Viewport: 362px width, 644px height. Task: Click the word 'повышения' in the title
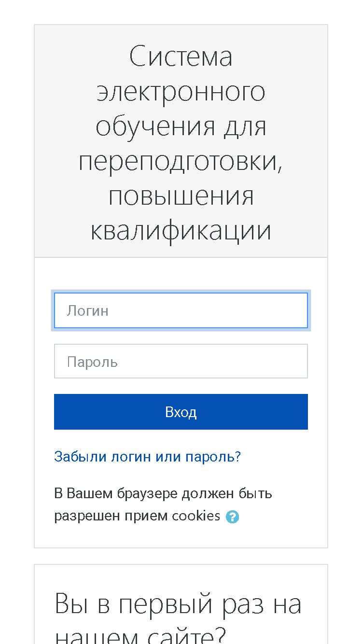coord(181,196)
